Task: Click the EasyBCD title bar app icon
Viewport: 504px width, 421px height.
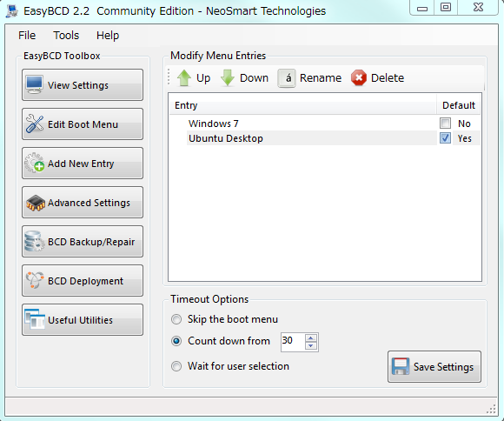Action: [x=12, y=11]
